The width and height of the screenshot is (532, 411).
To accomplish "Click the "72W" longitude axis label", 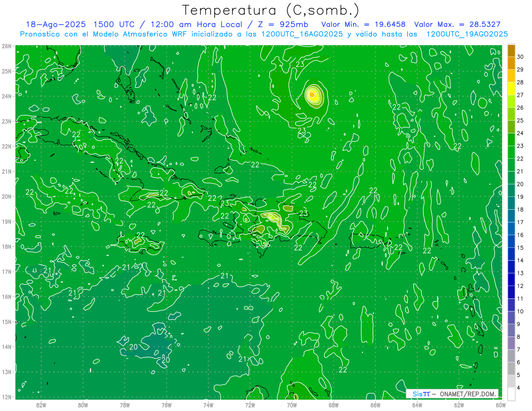I will click(250, 405).
